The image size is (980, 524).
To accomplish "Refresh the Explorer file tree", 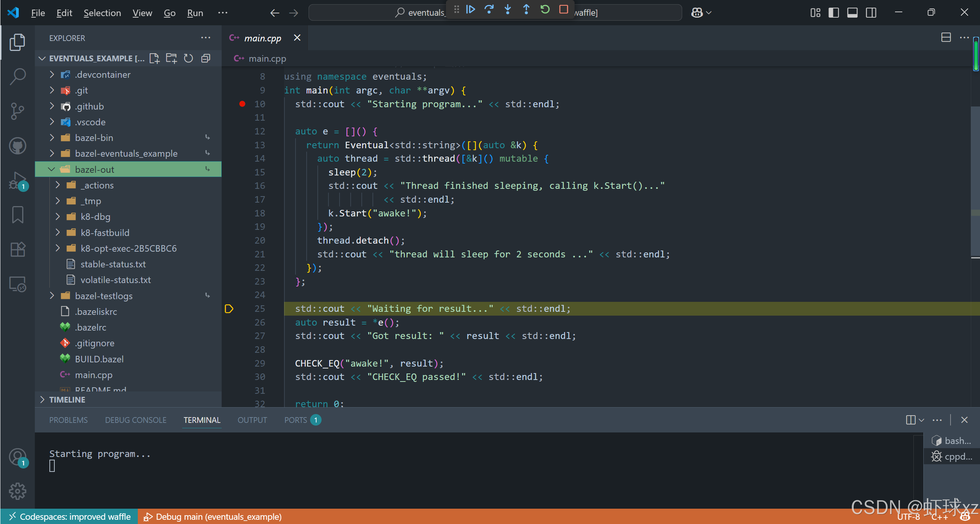I will 188,58.
